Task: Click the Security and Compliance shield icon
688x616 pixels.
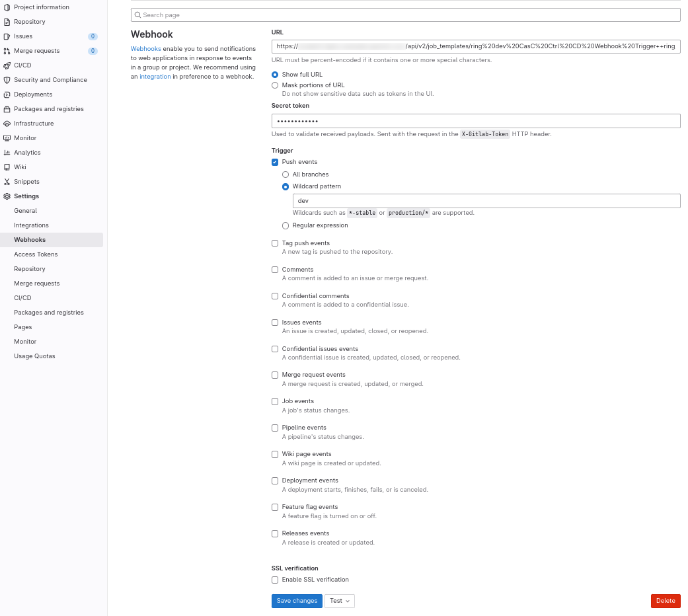Action: coord(7,80)
